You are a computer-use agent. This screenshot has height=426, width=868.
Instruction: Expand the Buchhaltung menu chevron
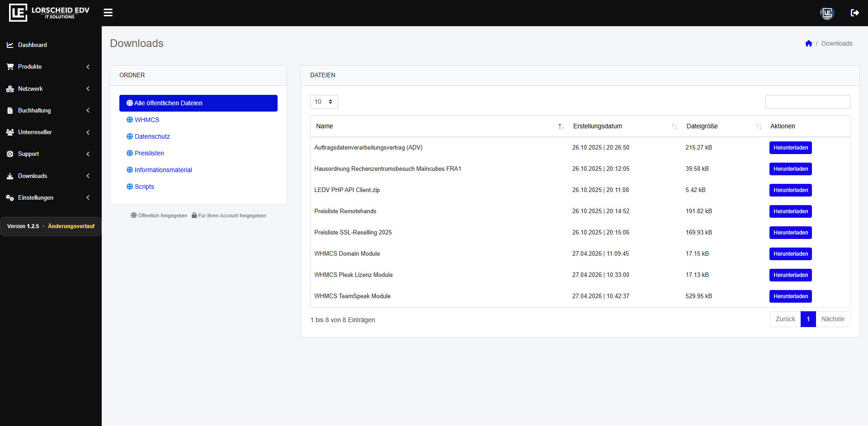pyautogui.click(x=88, y=111)
